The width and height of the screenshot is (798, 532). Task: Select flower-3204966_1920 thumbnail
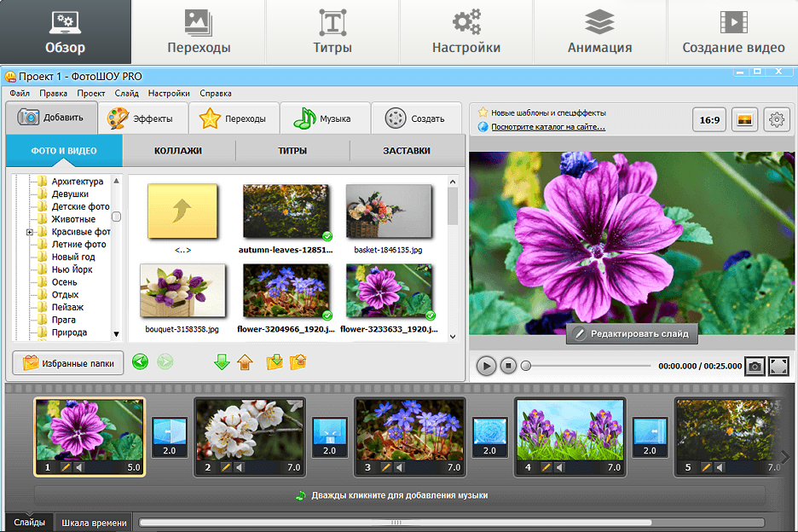tap(286, 290)
